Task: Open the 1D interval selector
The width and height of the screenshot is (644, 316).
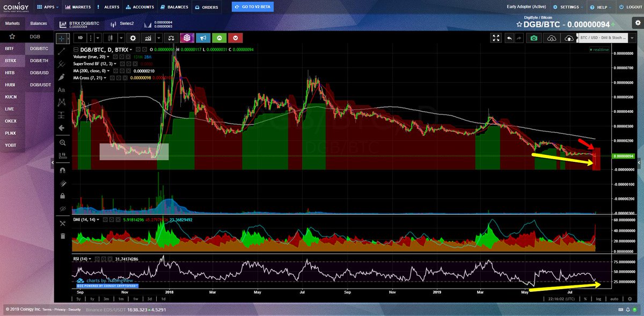Action: [x=80, y=38]
